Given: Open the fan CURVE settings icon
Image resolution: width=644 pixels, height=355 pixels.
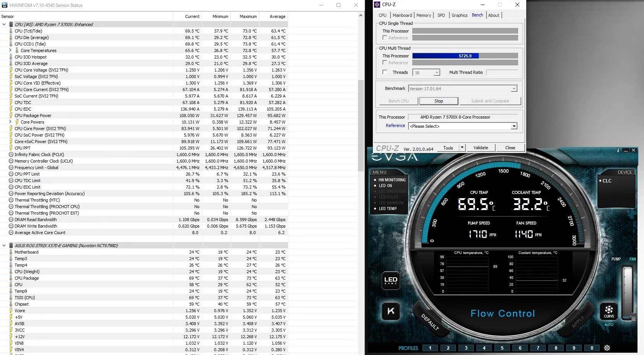Looking at the screenshot, I should point(609,312).
